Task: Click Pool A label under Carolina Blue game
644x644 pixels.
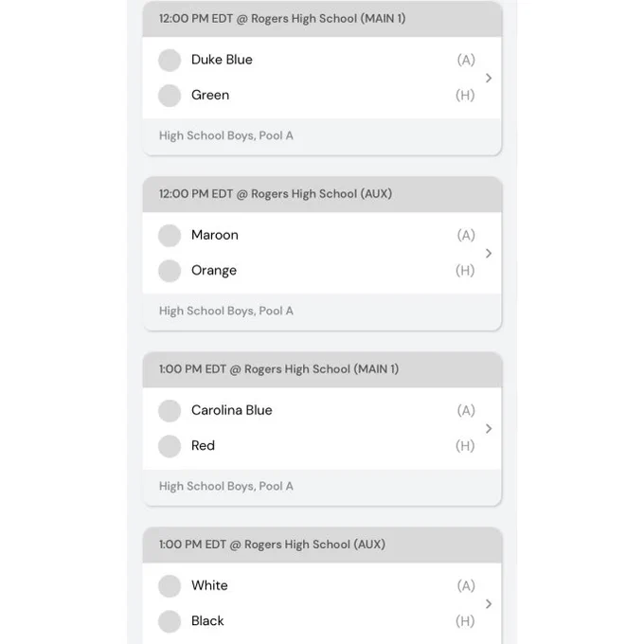Action: coord(226,486)
